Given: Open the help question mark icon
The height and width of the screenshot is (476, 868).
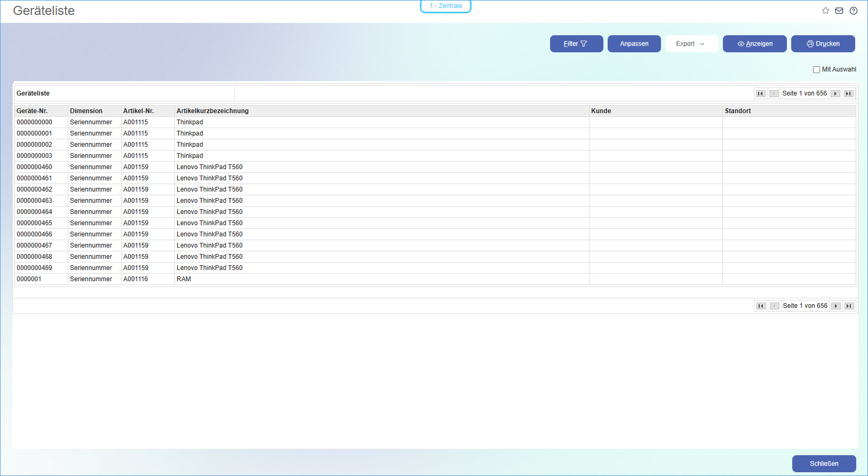Looking at the screenshot, I should coord(854,11).
